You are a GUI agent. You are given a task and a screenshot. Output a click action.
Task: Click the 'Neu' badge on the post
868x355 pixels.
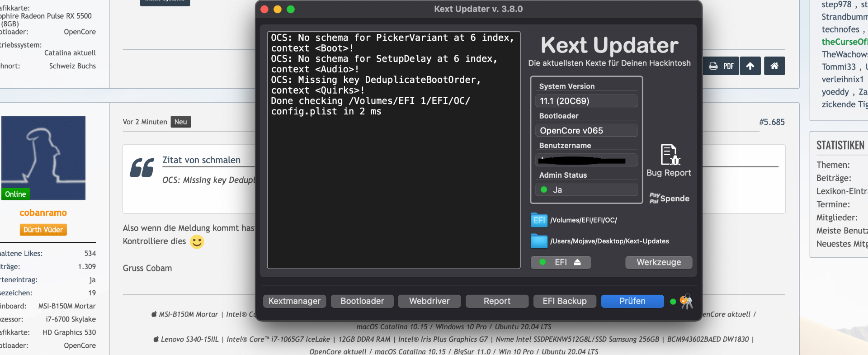[x=181, y=122]
